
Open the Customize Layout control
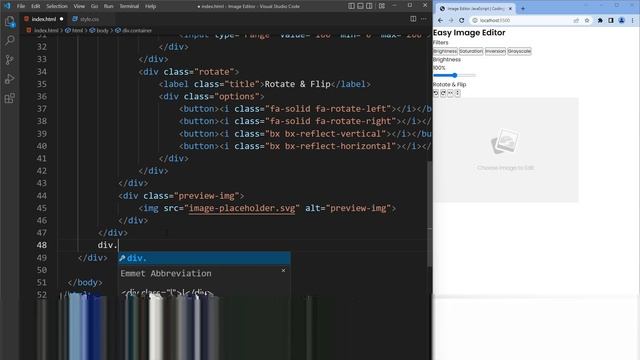pyautogui.click(x=382, y=6)
